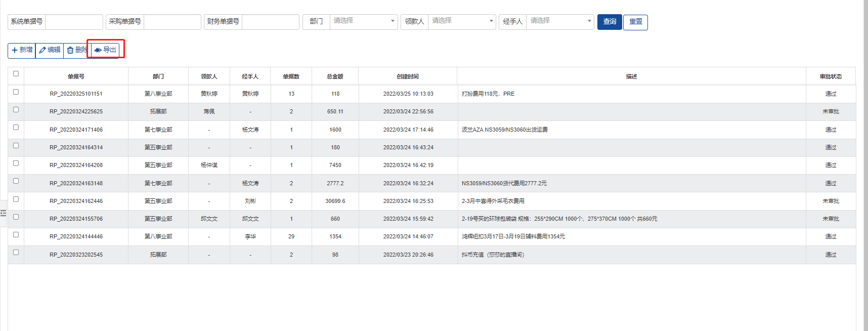
Task: Click the 总金额 column header
Action: pos(335,76)
